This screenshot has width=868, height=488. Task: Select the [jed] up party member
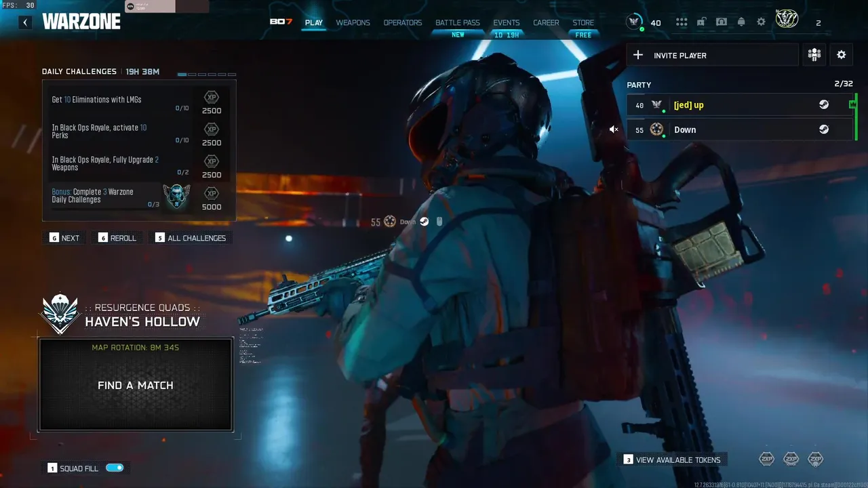click(x=740, y=105)
